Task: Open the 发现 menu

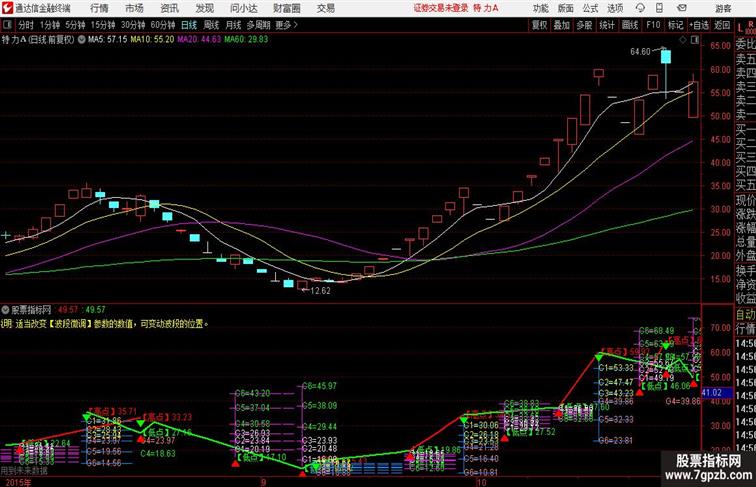Action: pos(204,8)
